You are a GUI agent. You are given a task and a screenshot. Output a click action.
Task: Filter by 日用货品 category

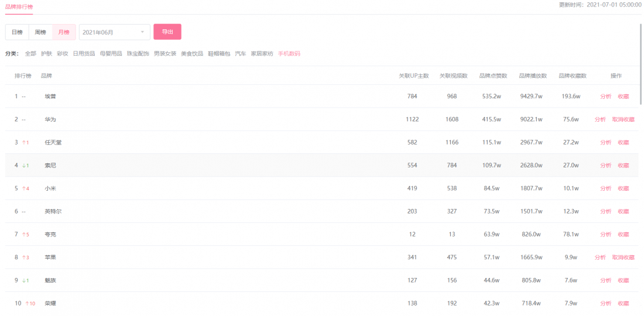click(x=84, y=54)
